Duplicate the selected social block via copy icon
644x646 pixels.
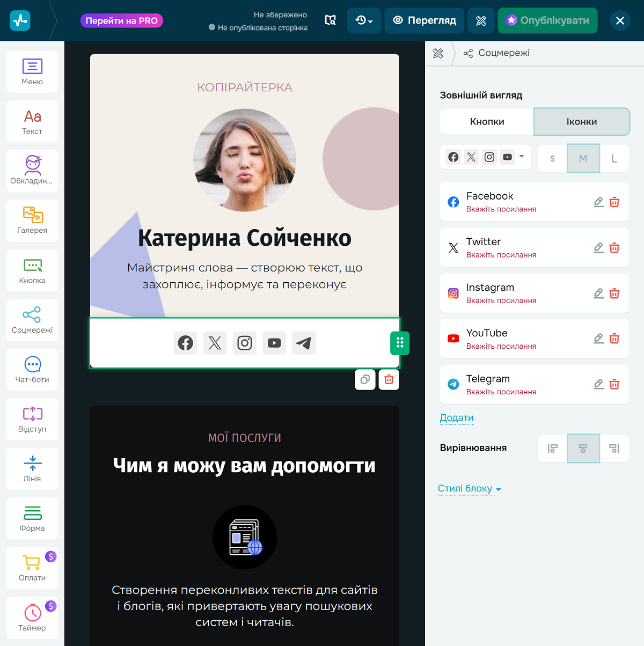coord(365,379)
